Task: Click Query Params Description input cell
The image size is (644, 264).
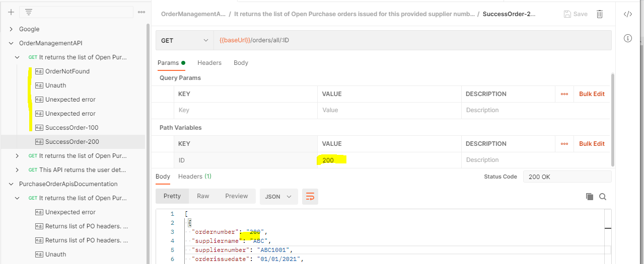Action: click(x=536, y=110)
